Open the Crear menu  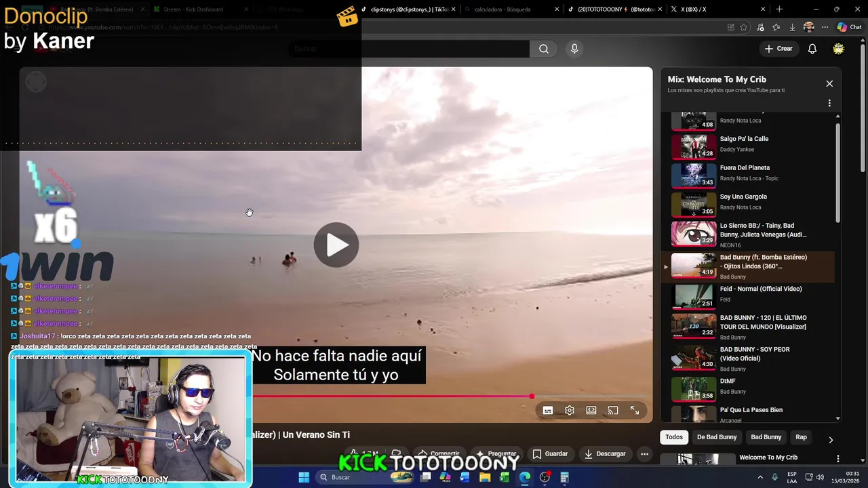[778, 49]
